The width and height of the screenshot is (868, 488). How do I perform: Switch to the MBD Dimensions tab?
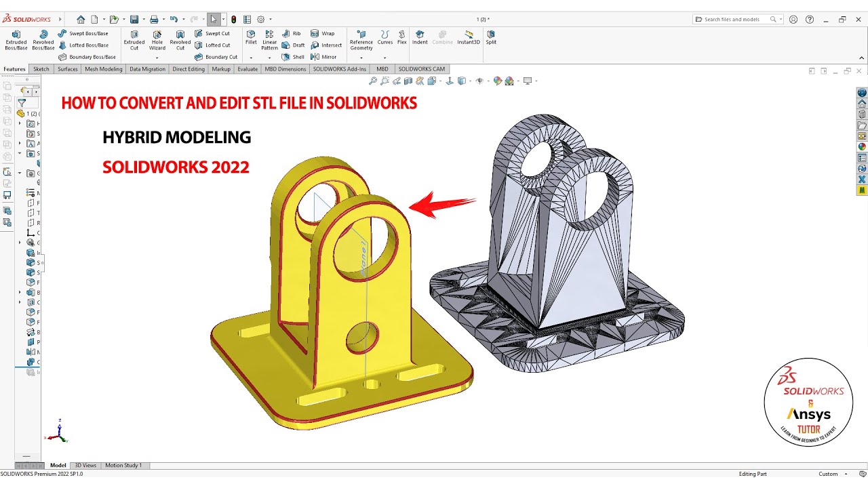[285, 69]
